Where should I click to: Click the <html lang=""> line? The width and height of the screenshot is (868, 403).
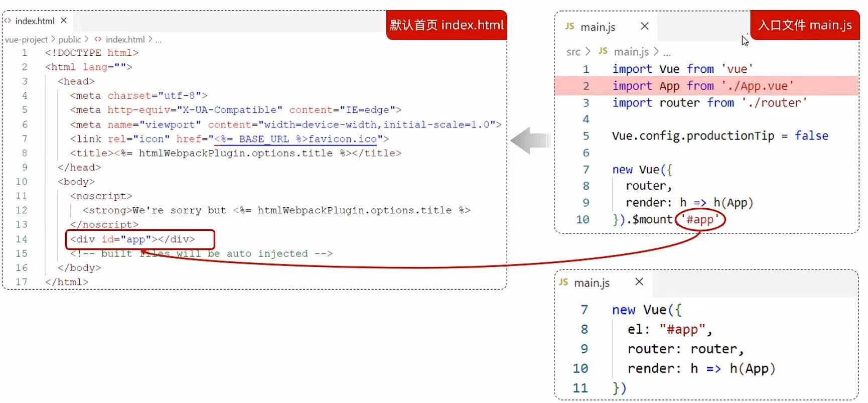tap(89, 67)
